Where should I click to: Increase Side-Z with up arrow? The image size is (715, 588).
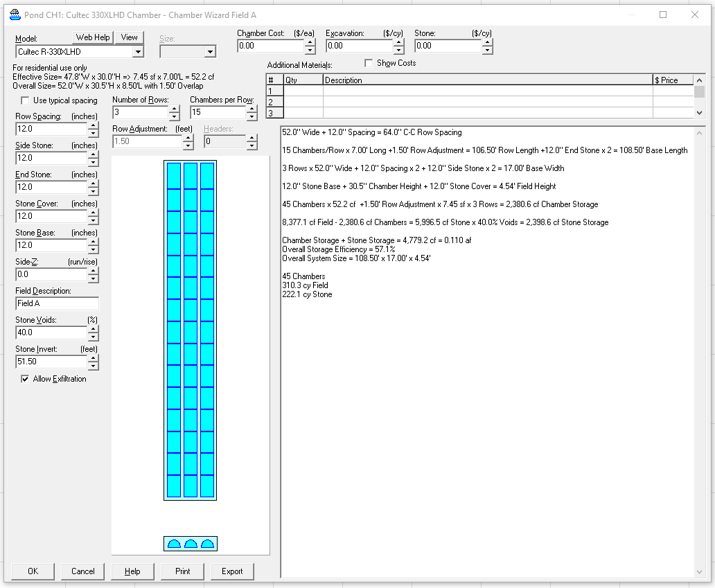coord(93,271)
